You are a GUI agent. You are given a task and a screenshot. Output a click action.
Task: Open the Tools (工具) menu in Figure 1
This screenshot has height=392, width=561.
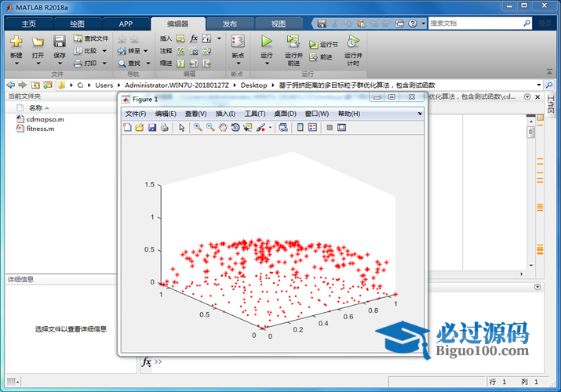point(255,114)
